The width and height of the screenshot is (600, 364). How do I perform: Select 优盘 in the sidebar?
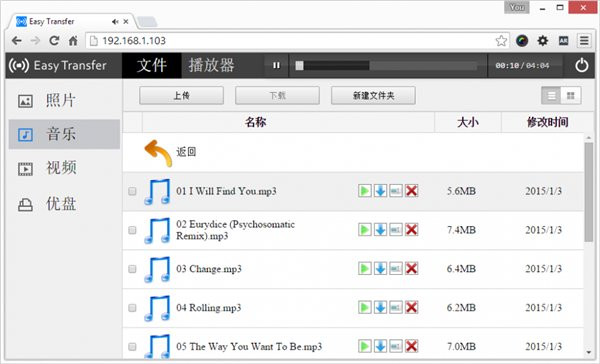[64, 204]
